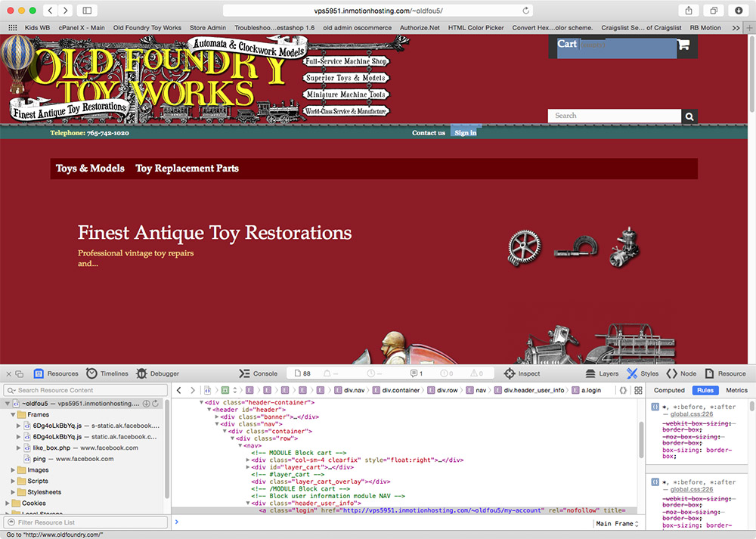Expand the Stylesheets folder

(13, 492)
